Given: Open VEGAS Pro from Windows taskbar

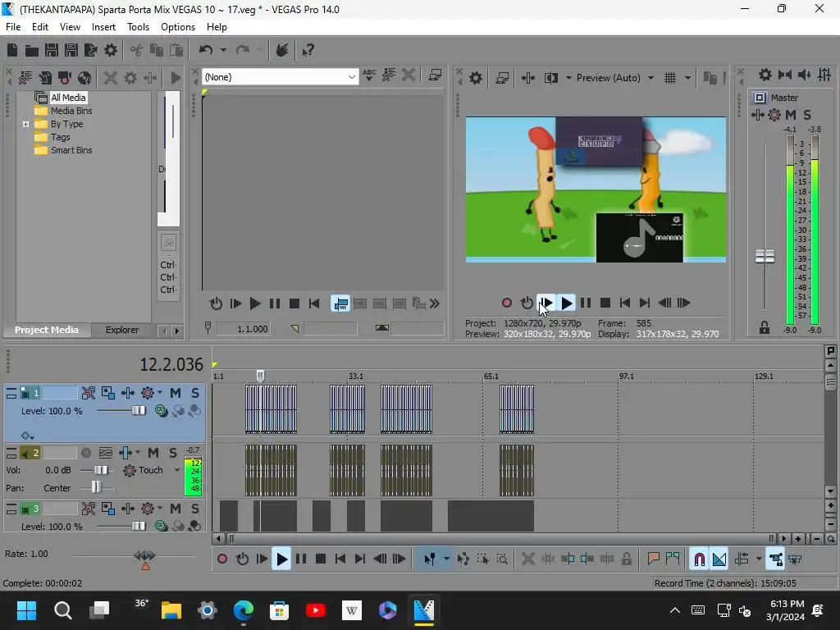Looking at the screenshot, I should [x=424, y=609].
